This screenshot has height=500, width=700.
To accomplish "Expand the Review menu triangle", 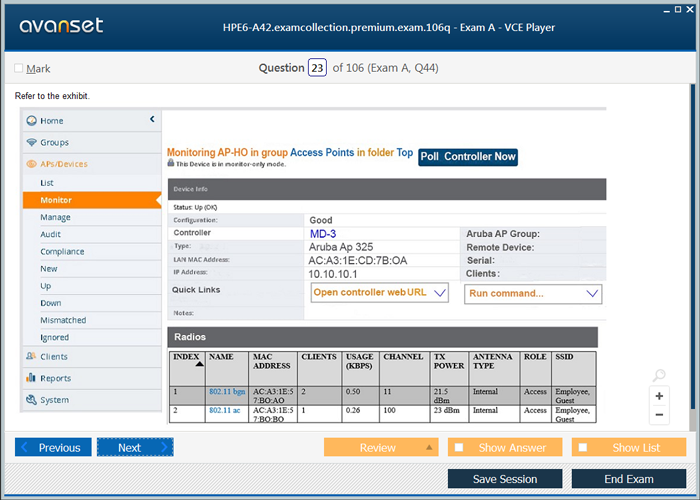I will pos(429,447).
